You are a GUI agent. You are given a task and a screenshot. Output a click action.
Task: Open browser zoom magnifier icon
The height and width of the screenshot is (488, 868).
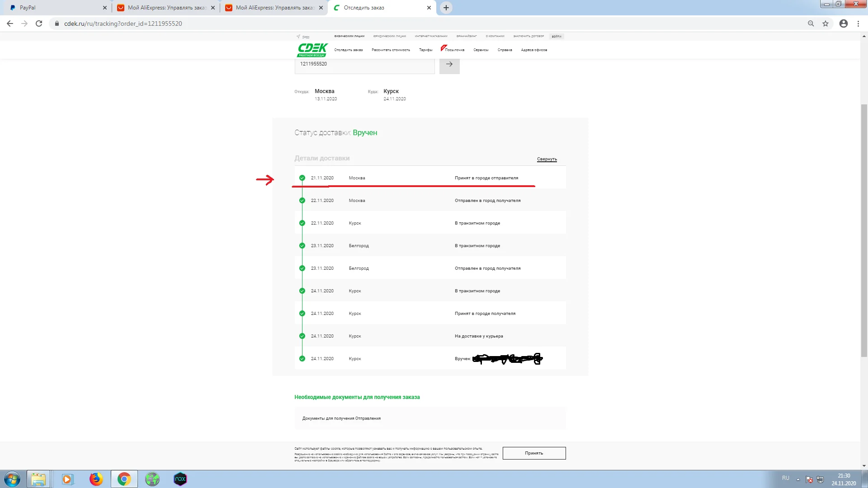point(811,23)
